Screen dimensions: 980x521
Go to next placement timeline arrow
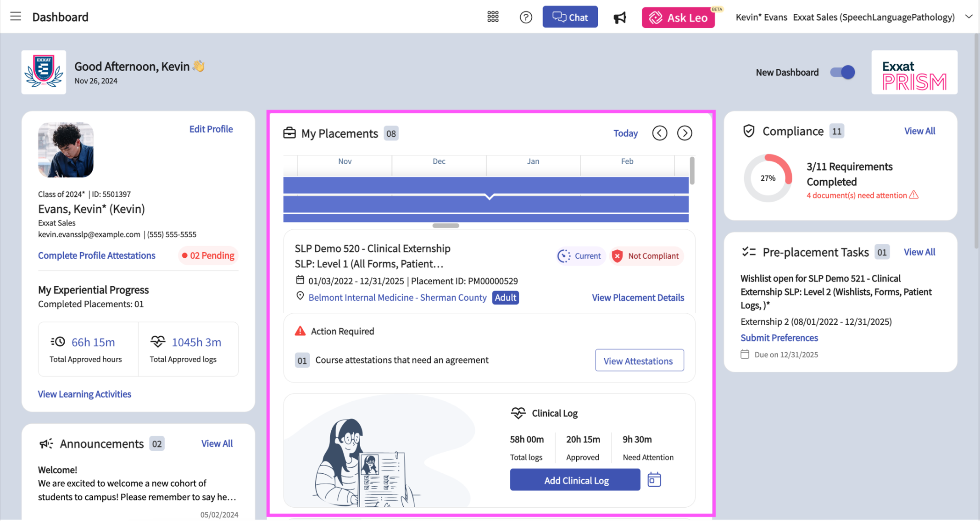point(685,133)
